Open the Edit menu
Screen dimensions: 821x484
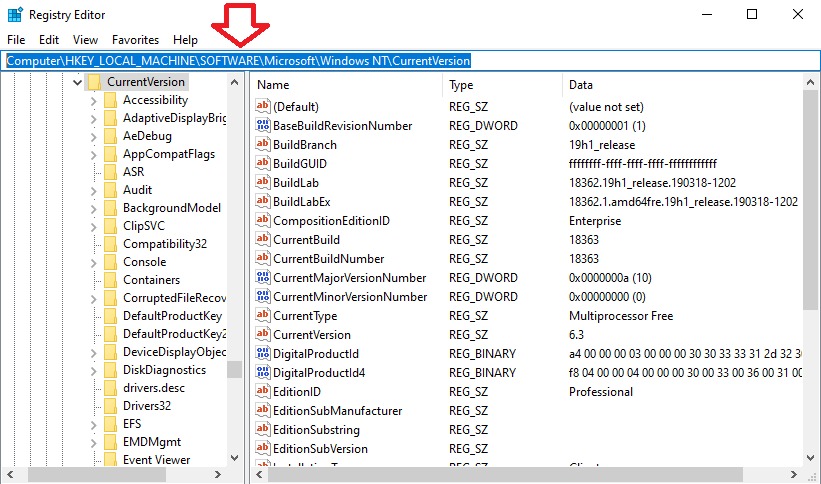click(x=49, y=40)
